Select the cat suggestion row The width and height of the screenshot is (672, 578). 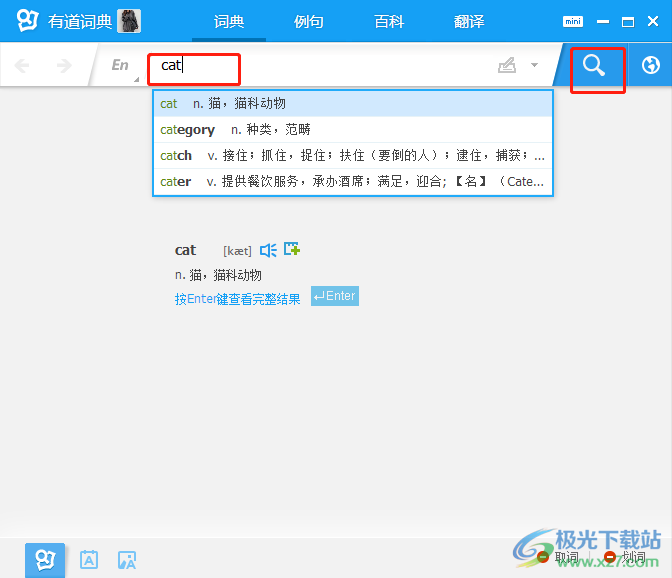tap(353, 104)
